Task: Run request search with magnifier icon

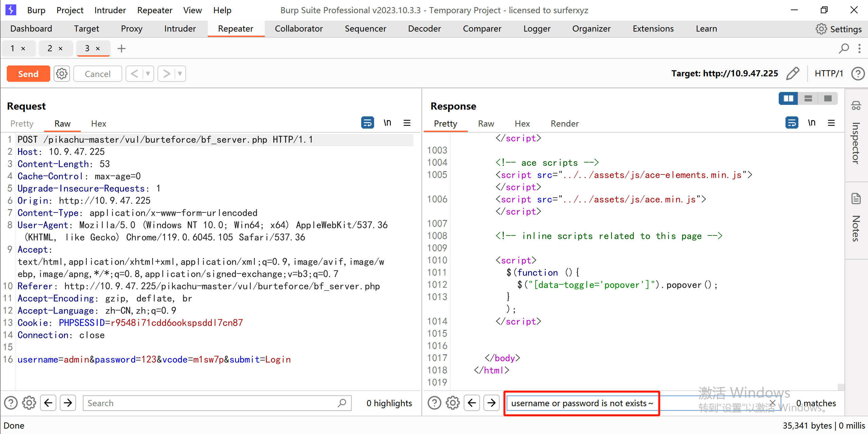Action: (342, 403)
